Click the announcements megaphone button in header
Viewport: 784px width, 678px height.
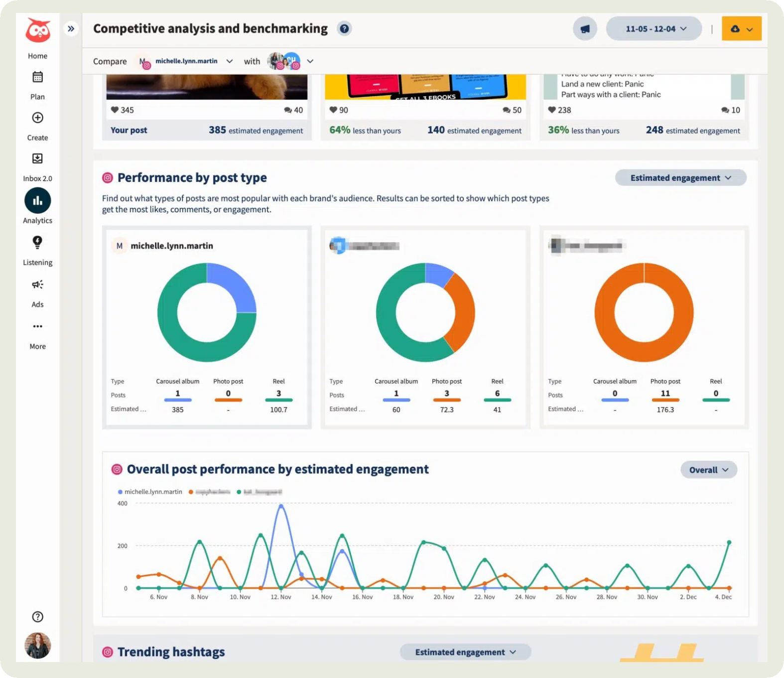click(585, 29)
